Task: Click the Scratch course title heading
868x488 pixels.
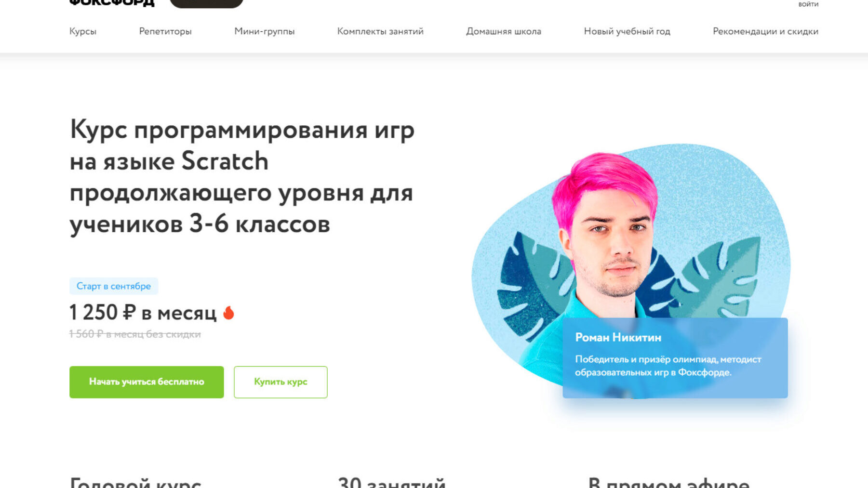Action: pyautogui.click(x=242, y=177)
